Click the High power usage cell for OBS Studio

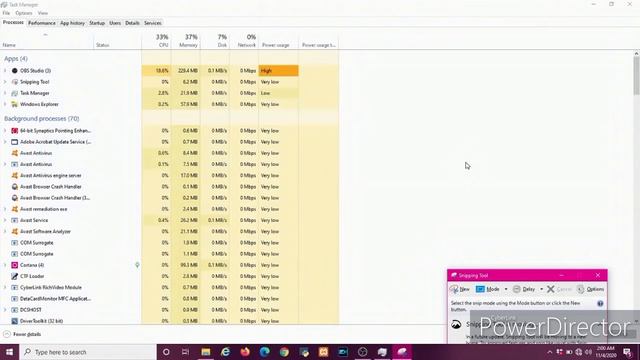point(278,71)
